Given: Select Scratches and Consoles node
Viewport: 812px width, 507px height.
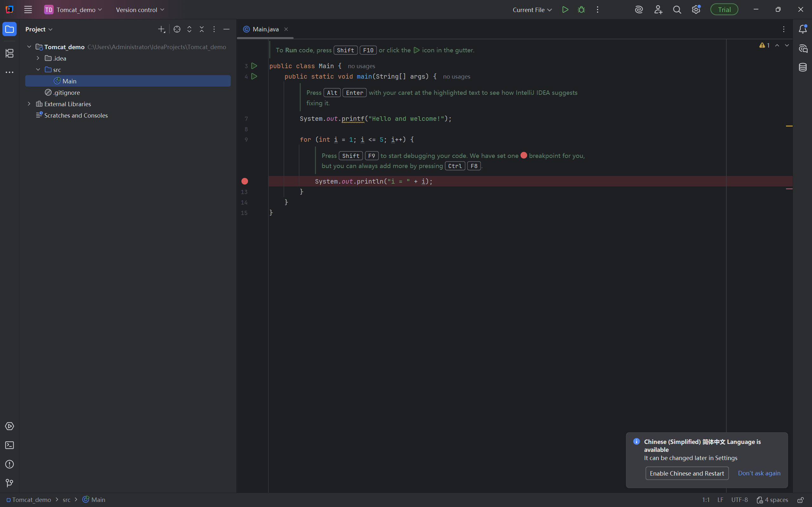Looking at the screenshot, I should pos(128,115).
